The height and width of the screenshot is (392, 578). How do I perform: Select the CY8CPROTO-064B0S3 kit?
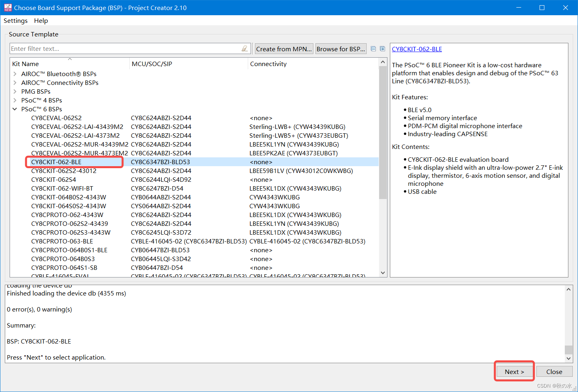(x=63, y=259)
